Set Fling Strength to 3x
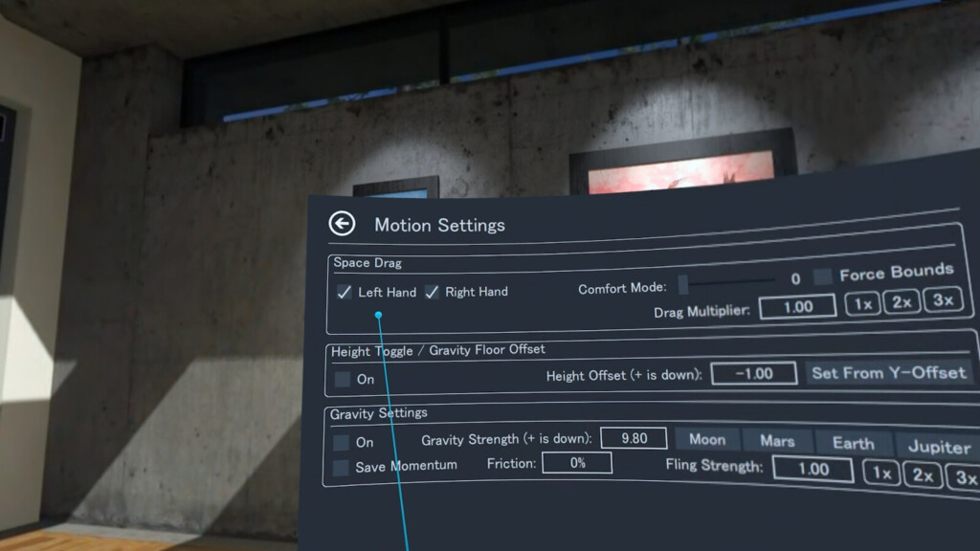 (964, 478)
